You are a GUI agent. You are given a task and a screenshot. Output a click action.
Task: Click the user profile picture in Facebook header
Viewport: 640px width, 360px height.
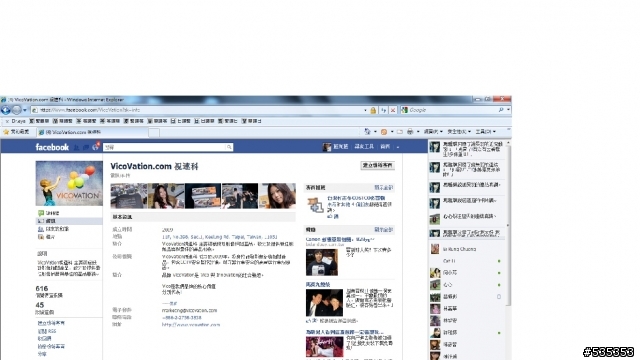tap(327, 147)
